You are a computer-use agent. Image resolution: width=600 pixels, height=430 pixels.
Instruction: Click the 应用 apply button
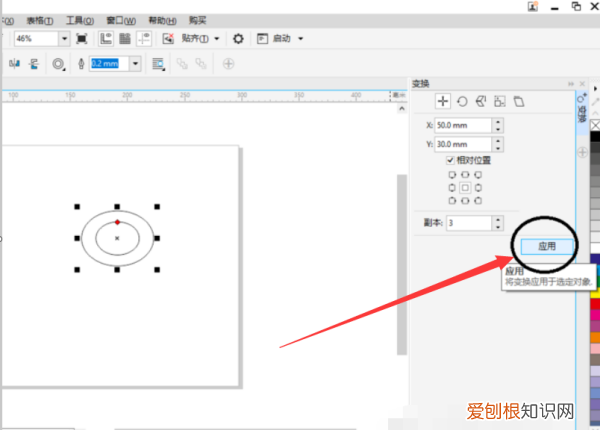[546, 245]
